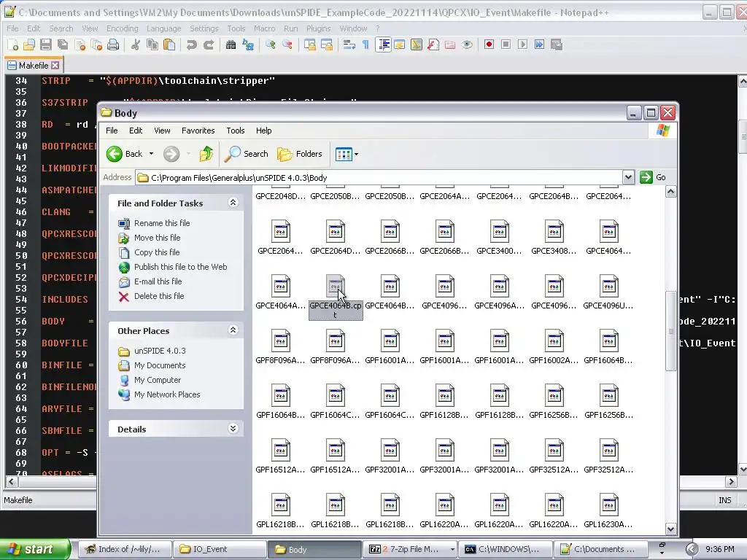Click the Notepad++ vertical scrollbar thumb
The height and width of the screenshot is (560, 747).
(x=743, y=137)
